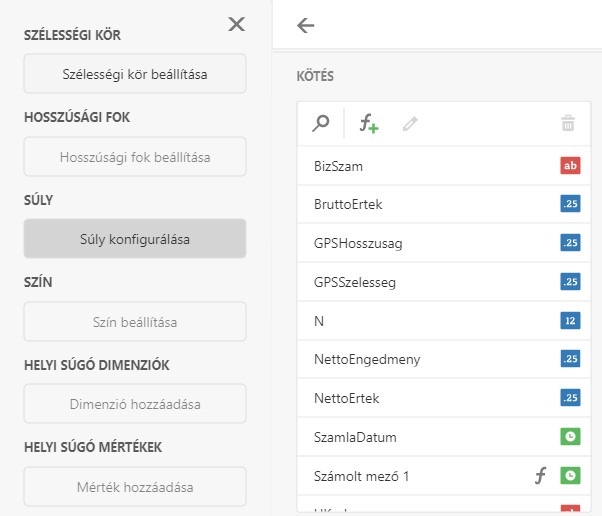Screen dimensions: 602x516
Task: Open Szélességi kör beállítása
Action: click(x=135, y=74)
